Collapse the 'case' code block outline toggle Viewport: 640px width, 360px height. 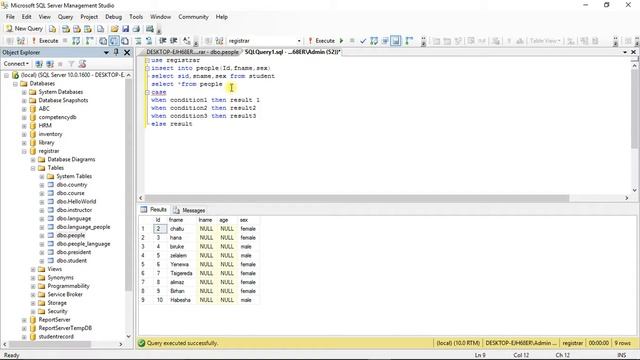pos(147,93)
